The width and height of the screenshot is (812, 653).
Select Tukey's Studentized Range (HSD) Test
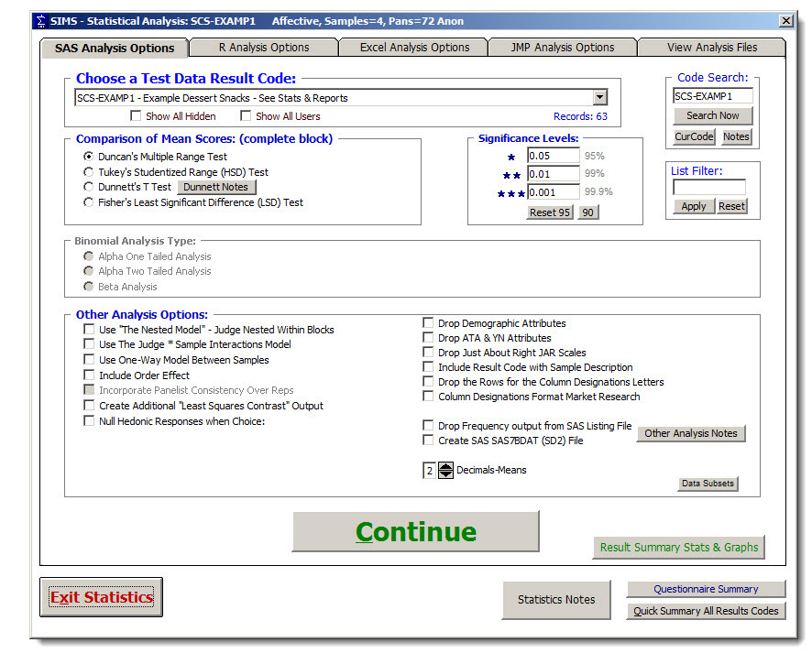tap(89, 172)
